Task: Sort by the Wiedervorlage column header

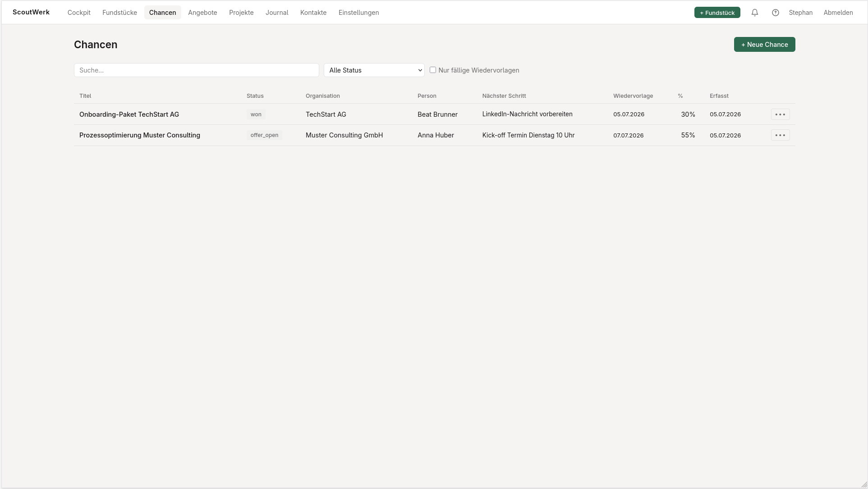Action: [x=633, y=96]
